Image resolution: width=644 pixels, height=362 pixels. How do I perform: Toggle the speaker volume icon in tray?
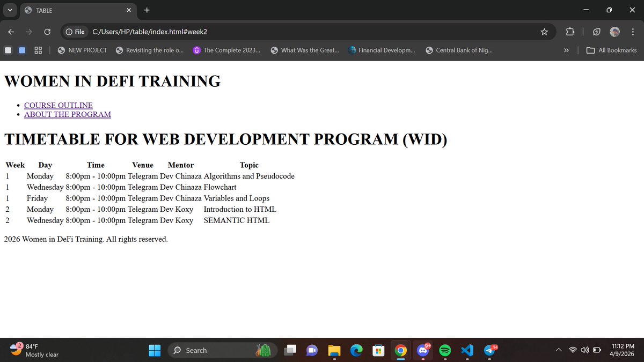[585, 350]
